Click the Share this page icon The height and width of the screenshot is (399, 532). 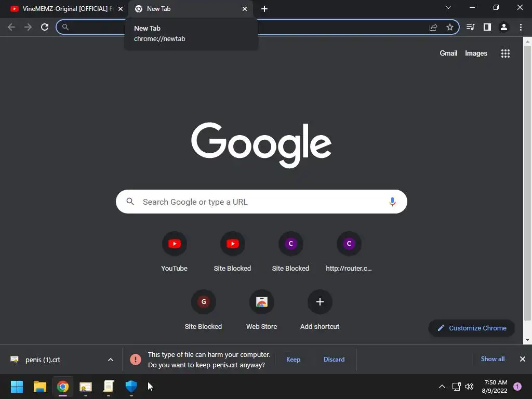pyautogui.click(x=433, y=27)
